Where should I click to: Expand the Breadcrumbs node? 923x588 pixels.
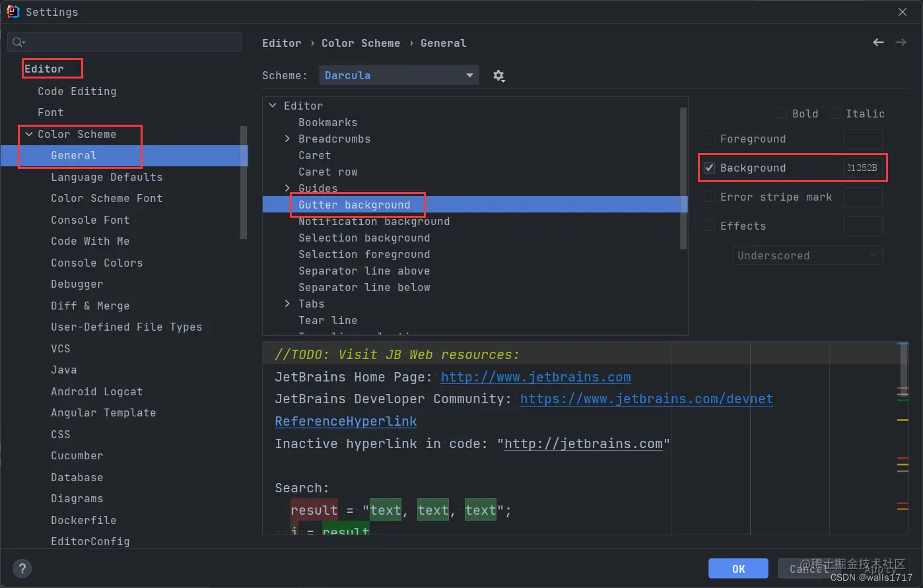pos(287,139)
